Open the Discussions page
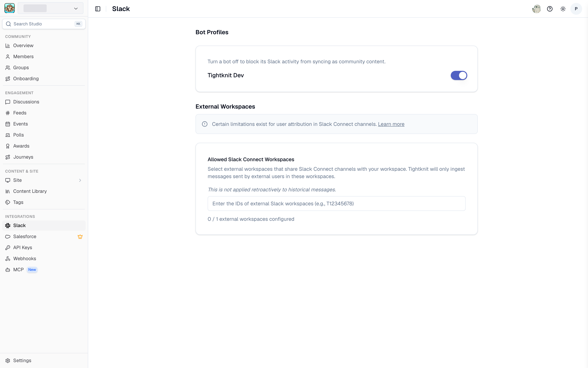The height and width of the screenshot is (368, 588). 44,102
